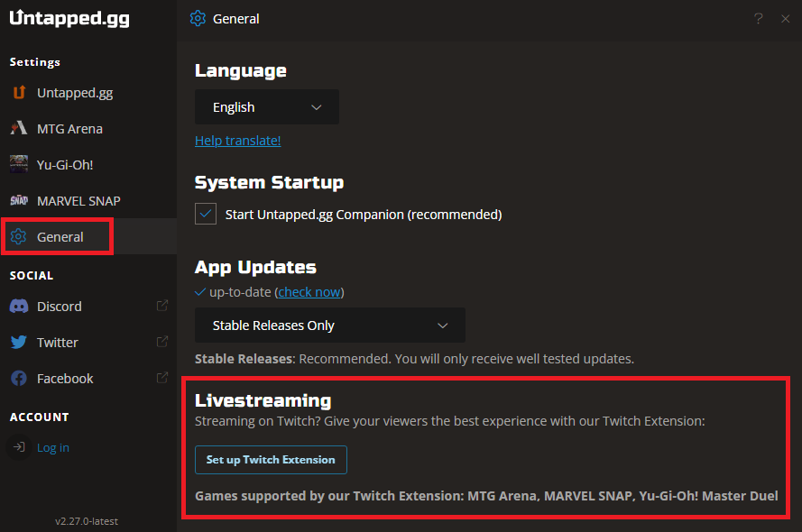The width and height of the screenshot is (802, 532).
Task: Click the help question mark icon
Action: coord(759,19)
